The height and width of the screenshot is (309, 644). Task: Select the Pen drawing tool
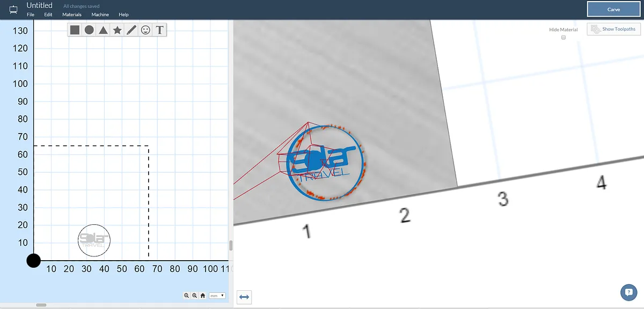131,30
